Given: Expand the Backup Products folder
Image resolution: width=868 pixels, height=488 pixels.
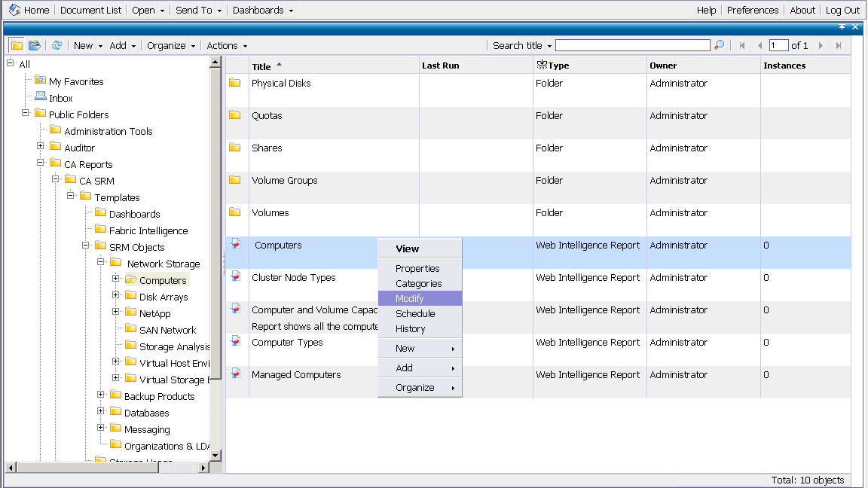Looking at the screenshot, I should click(101, 395).
